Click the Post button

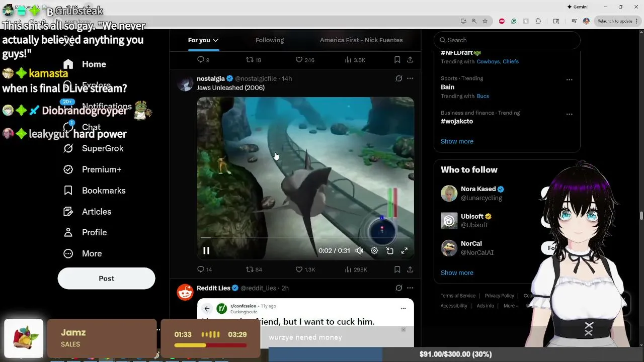[x=106, y=278]
